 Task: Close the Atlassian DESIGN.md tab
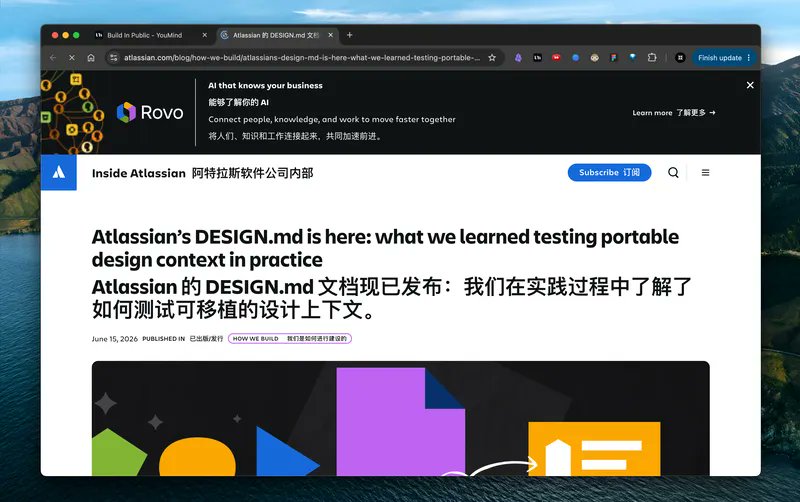point(331,35)
